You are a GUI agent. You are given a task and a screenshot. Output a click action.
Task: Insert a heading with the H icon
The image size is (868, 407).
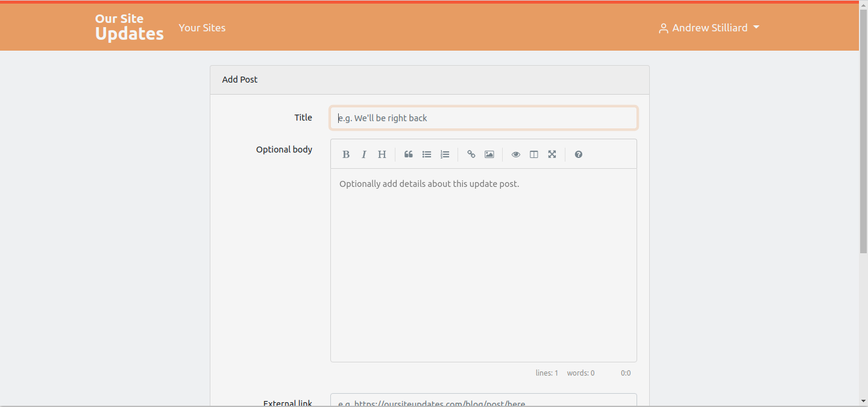pyautogui.click(x=382, y=154)
